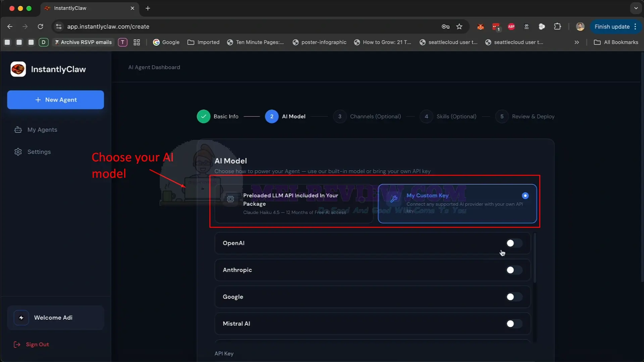Viewport: 644px width, 362px height.
Task: Expand hidden bookmarks chevron
Action: pyautogui.click(x=577, y=42)
